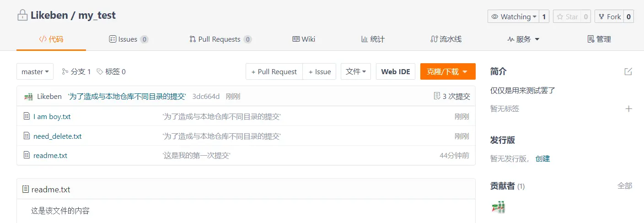Open the readme.txt file in list
644x223 pixels.
coord(50,155)
